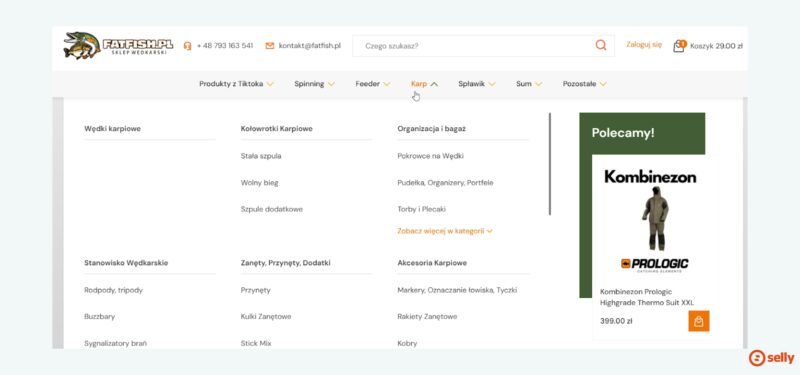Screen dimensions: 800x375
Task: Select Markery, Oznaczanie łowiska, Tyczki
Action: tap(457, 290)
